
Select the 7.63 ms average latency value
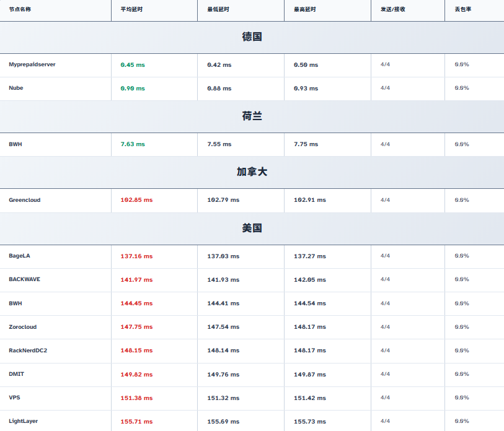(x=133, y=144)
